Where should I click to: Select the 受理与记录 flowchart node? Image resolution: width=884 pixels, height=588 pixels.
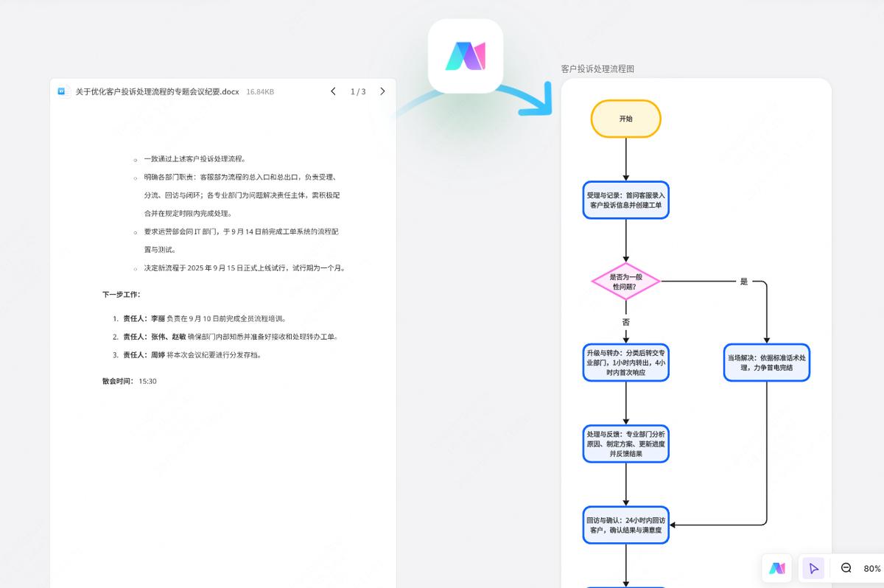625,200
